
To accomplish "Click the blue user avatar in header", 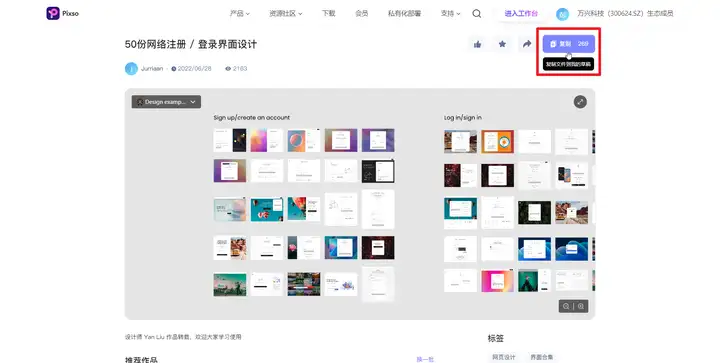I will click(562, 14).
